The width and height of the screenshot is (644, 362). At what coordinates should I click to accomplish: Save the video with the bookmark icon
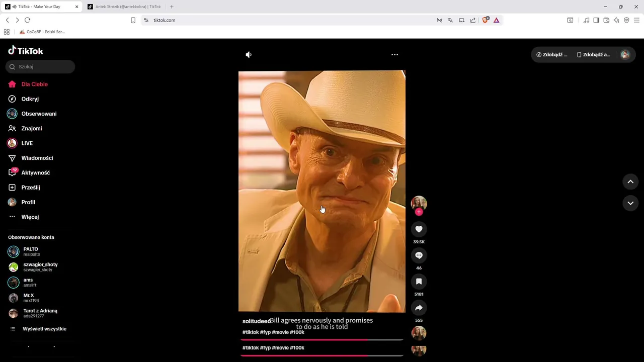coord(419,282)
